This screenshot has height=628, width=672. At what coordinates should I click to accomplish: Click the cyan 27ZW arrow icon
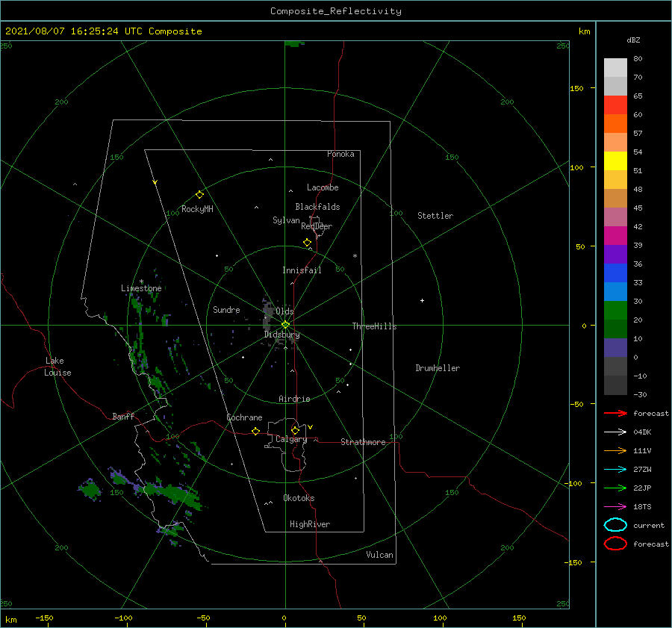[x=615, y=469]
